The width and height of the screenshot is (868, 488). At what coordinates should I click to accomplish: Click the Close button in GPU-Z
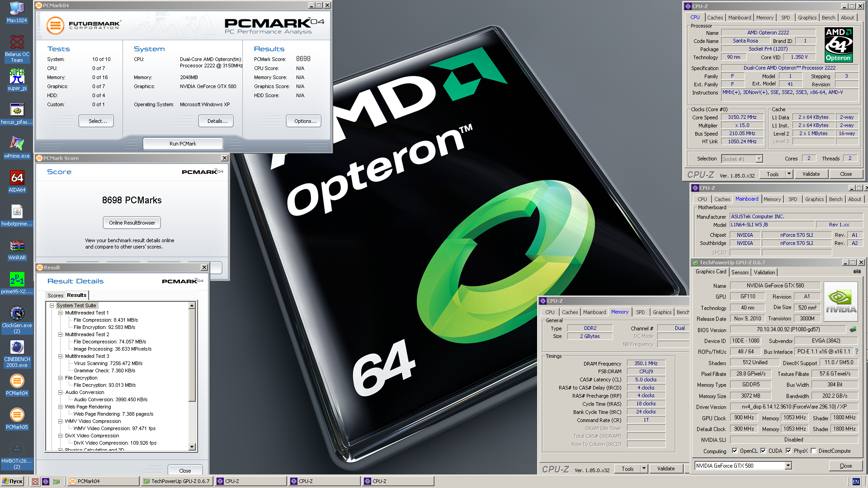pos(845,466)
